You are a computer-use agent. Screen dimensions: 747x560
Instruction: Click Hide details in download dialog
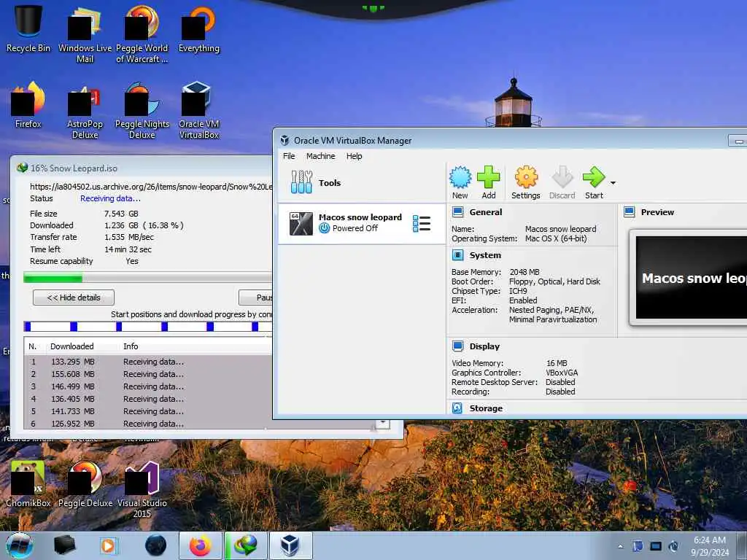(x=74, y=297)
